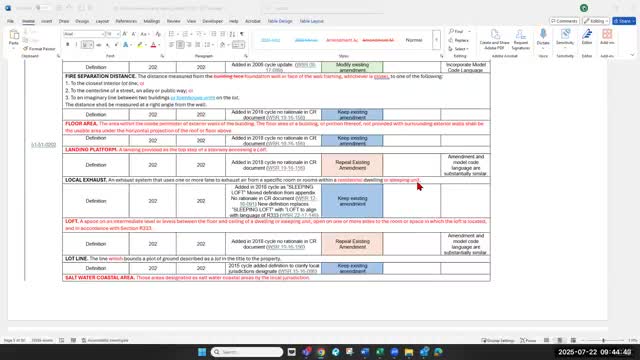Adjust the zoom slider in status bar
640x360 pixels.
603,340
